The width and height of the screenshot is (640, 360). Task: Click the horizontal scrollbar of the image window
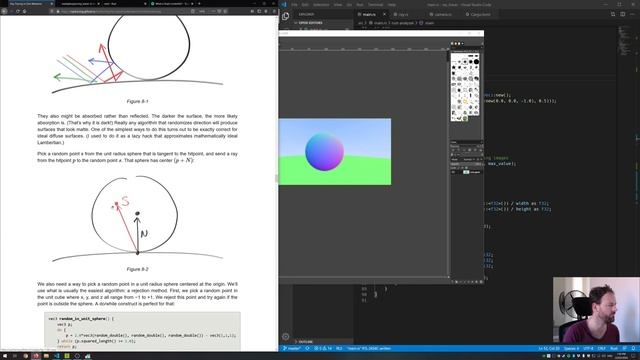coord(363,278)
